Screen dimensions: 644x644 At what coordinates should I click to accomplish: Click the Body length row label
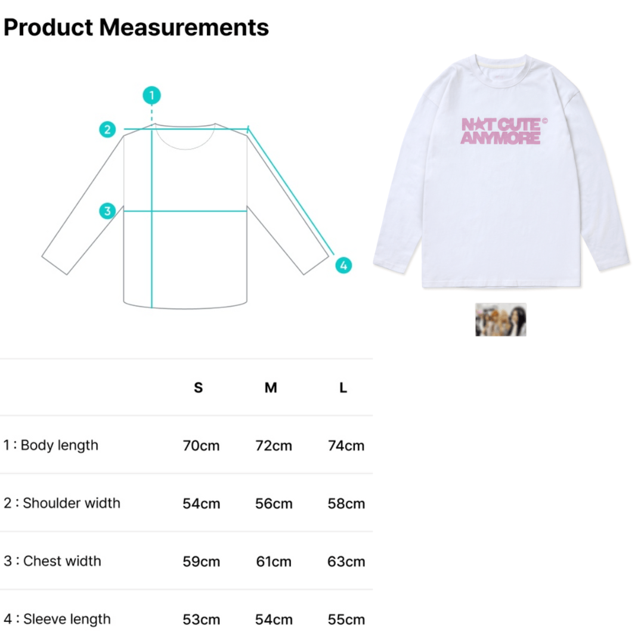(x=51, y=445)
